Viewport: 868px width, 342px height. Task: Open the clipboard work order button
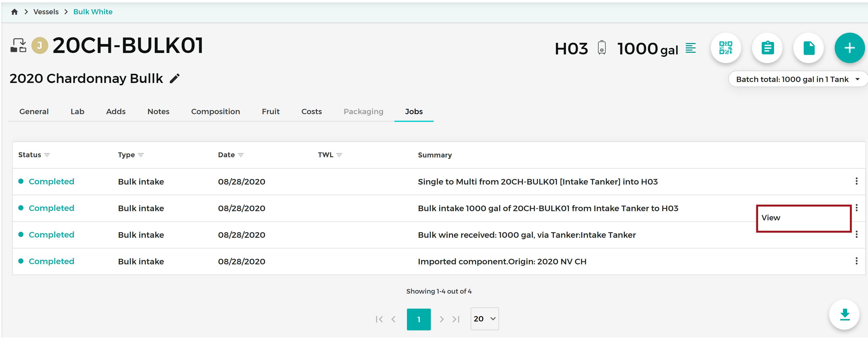[x=767, y=48]
